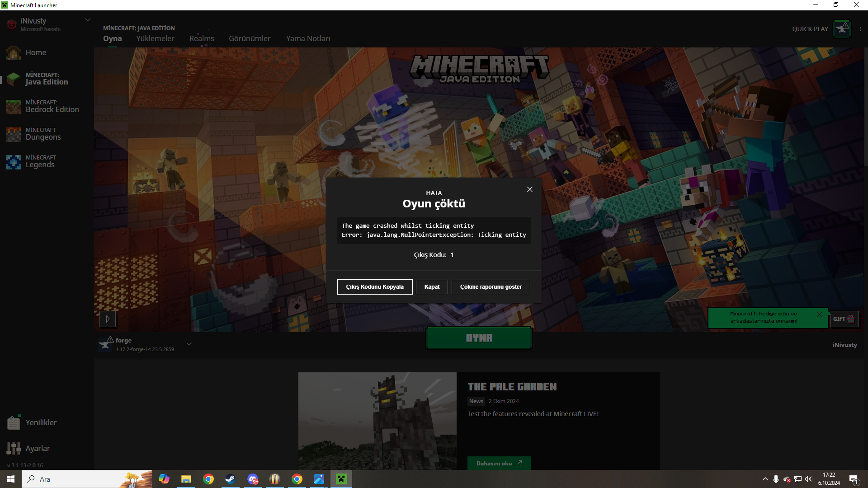Open The Pale Garden news thumbnail
868x488 pixels.
point(377,420)
